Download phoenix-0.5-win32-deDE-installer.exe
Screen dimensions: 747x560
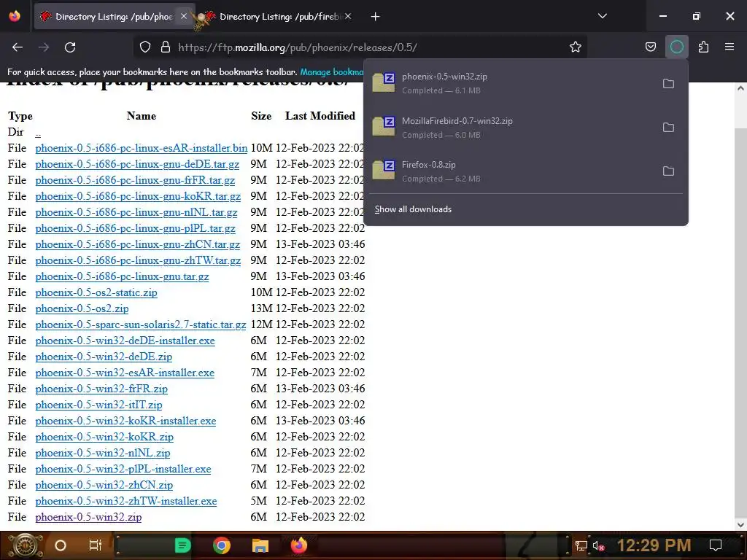[x=125, y=341]
